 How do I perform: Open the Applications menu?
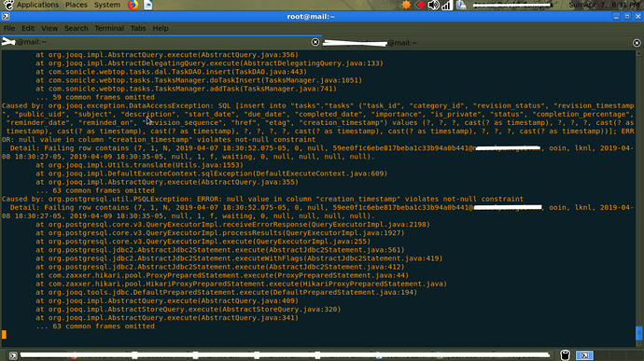pos(37,5)
